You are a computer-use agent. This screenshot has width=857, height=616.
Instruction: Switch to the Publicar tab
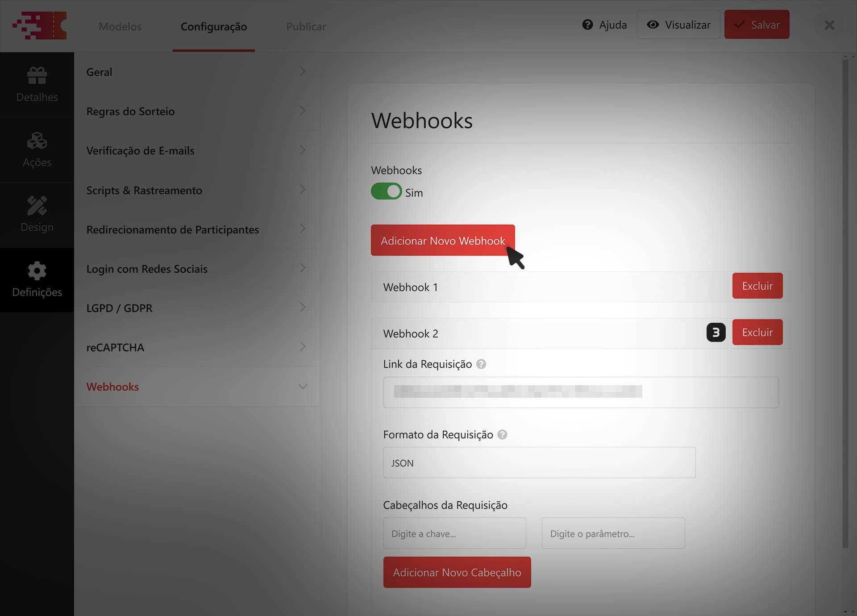306,26
